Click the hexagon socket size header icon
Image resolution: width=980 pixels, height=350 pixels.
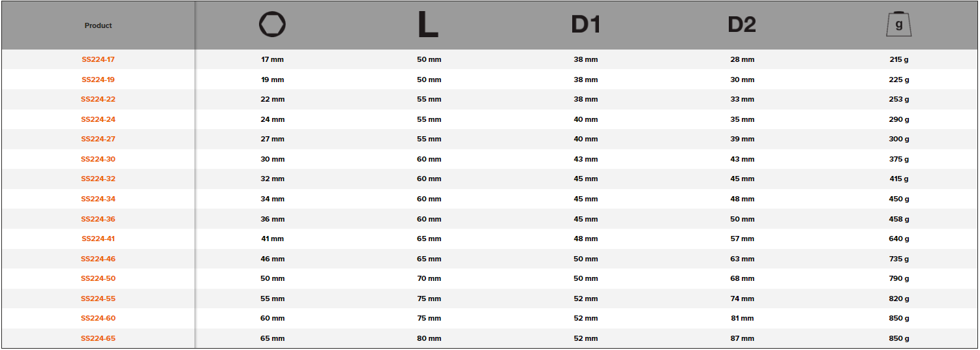272,25
